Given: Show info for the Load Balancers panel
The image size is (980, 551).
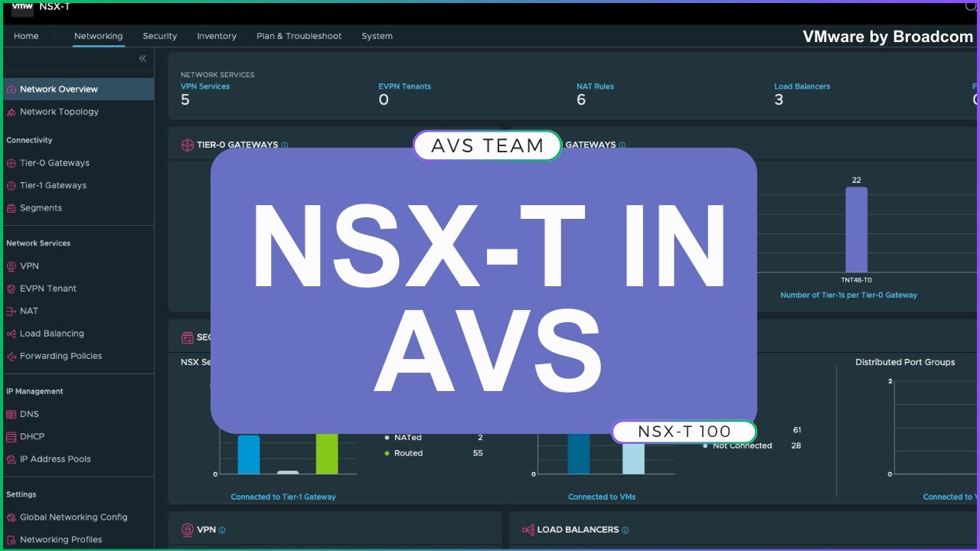Looking at the screenshot, I should [x=626, y=530].
